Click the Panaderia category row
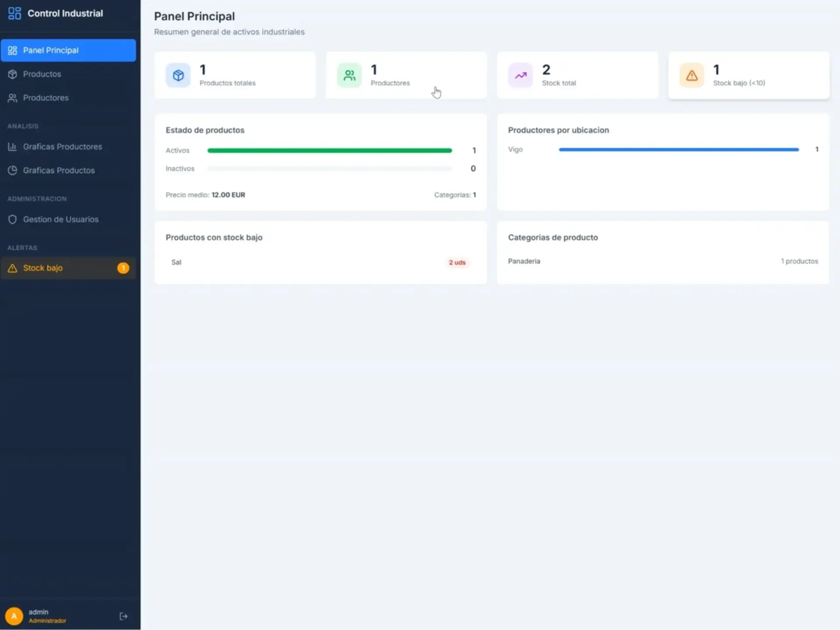 click(x=524, y=261)
